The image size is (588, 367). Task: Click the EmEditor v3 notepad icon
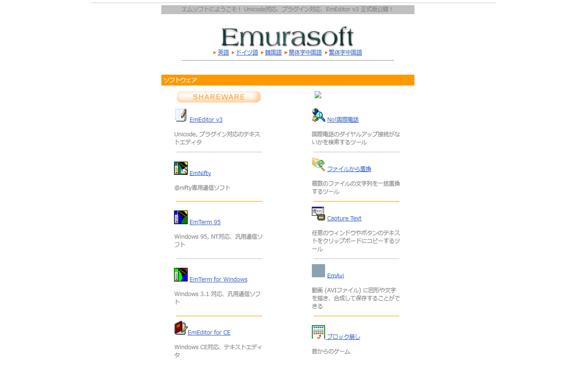[181, 115]
